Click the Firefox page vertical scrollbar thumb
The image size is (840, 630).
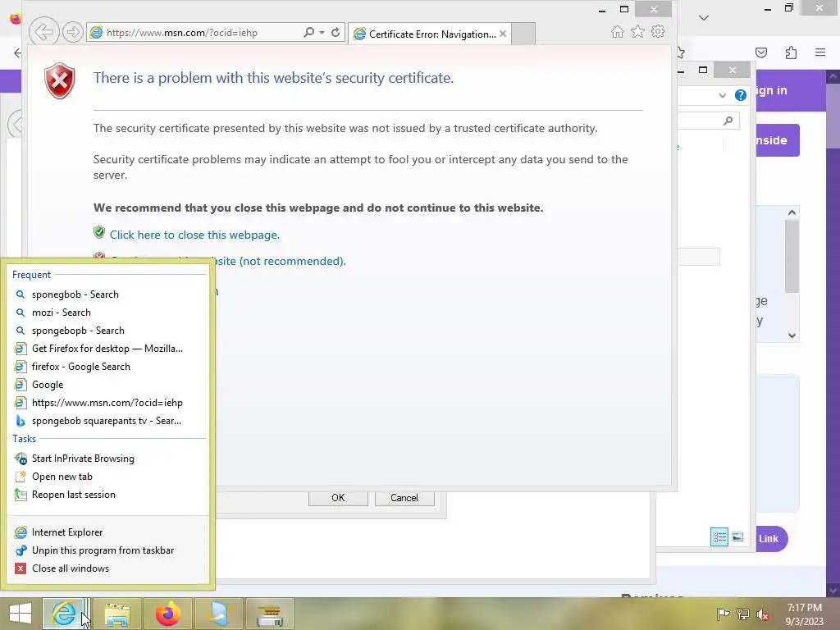point(833,115)
